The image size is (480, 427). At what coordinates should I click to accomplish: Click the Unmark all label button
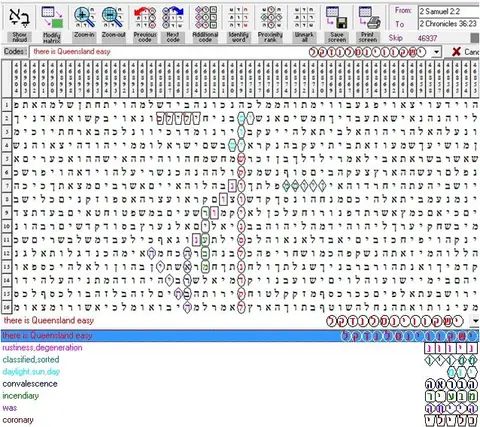[x=304, y=37]
